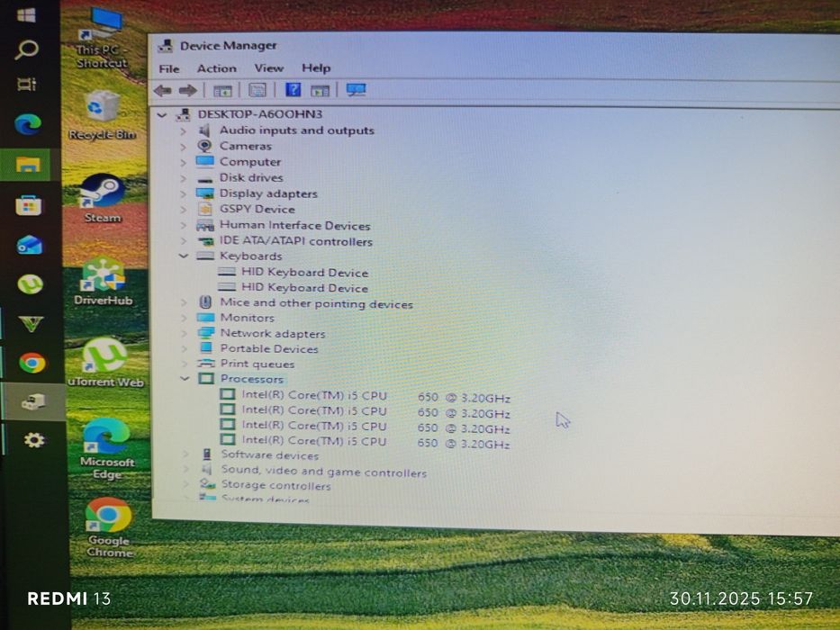Click the Audio inputs speaker icon
This screenshot has height=630, width=840.
[204, 130]
